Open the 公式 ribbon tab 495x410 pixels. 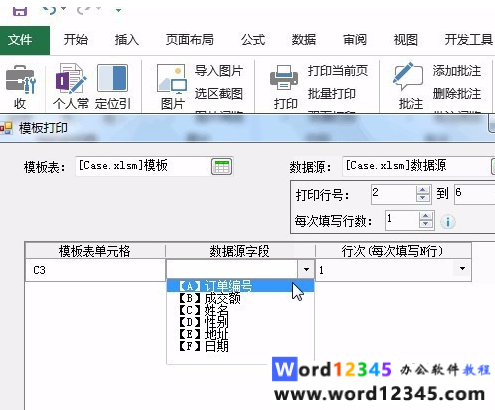click(x=253, y=40)
